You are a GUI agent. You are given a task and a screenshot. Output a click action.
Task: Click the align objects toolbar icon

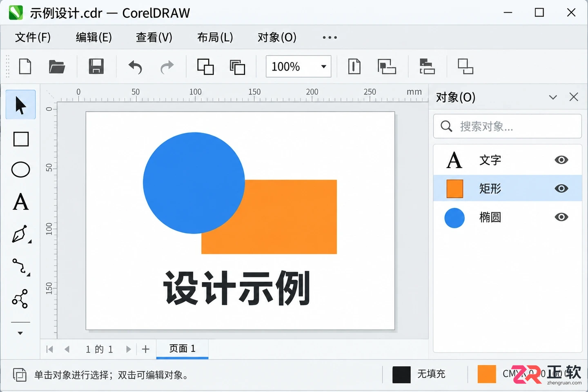coord(427,66)
